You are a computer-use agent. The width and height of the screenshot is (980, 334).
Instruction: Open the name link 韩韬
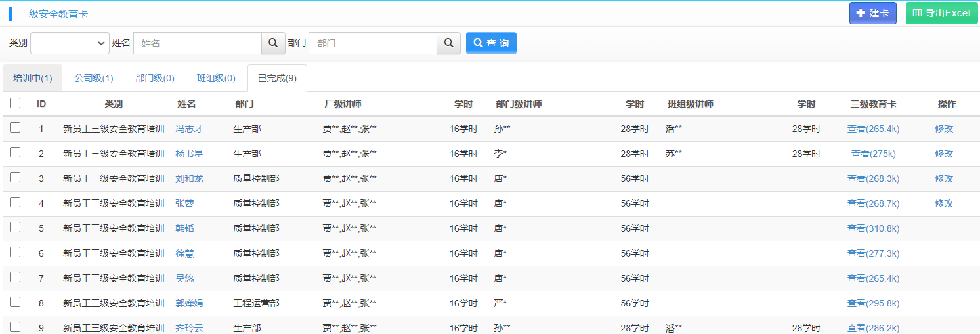(x=184, y=228)
